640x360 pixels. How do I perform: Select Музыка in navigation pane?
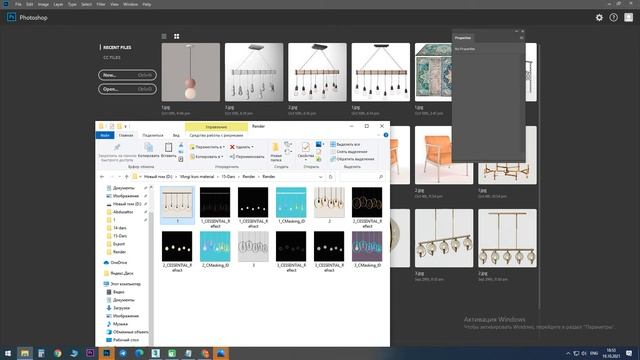(x=120, y=324)
